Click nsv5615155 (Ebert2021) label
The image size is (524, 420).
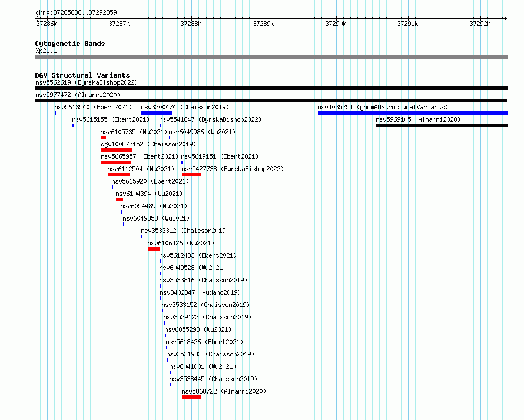point(111,119)
